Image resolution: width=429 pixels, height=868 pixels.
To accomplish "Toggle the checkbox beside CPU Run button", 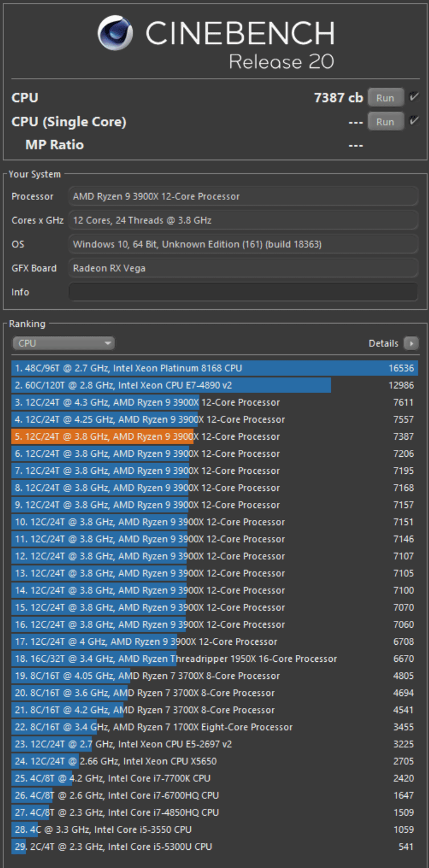I will point(414,97).
